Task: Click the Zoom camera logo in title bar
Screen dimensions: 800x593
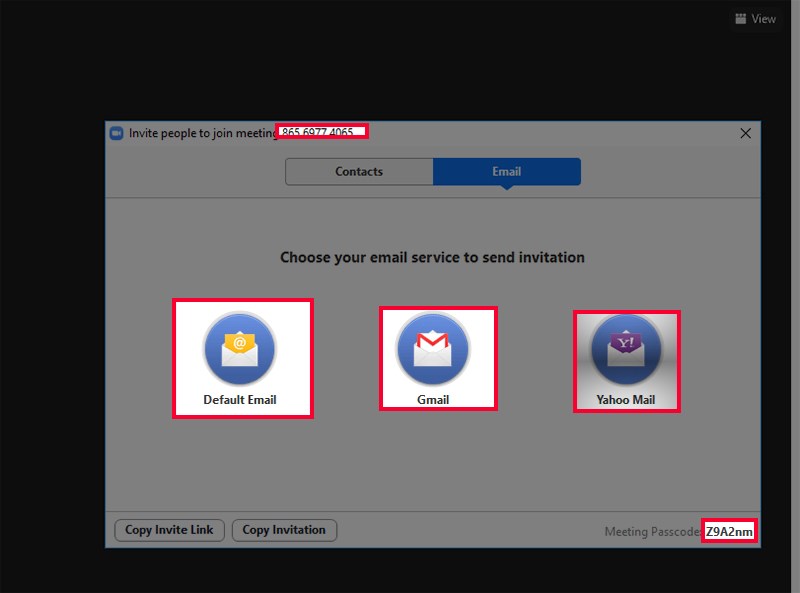Action: coord(117,133)
